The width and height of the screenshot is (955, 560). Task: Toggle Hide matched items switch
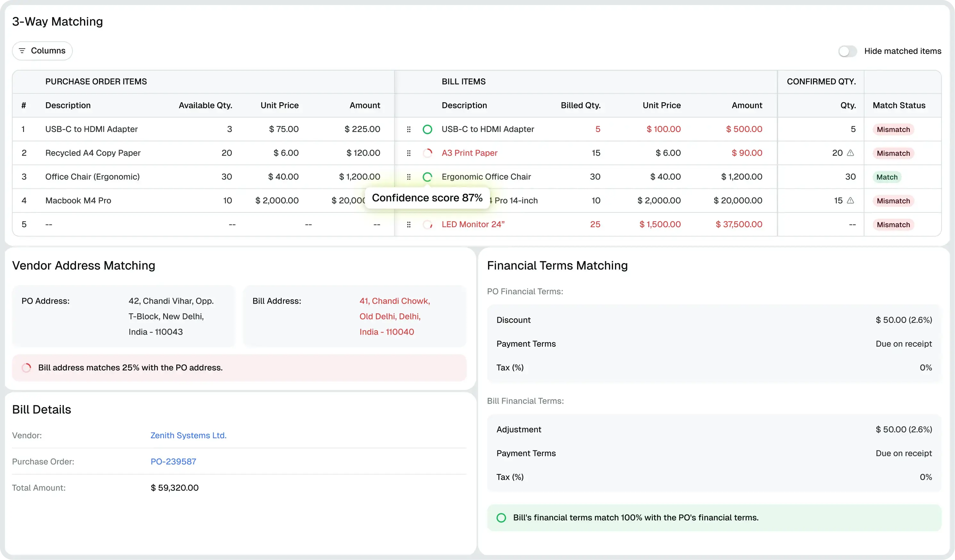pos(847,51)
